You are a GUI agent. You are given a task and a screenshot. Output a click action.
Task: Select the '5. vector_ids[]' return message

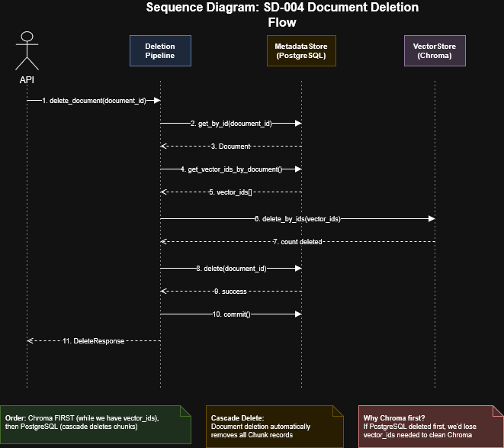point(230,192)
